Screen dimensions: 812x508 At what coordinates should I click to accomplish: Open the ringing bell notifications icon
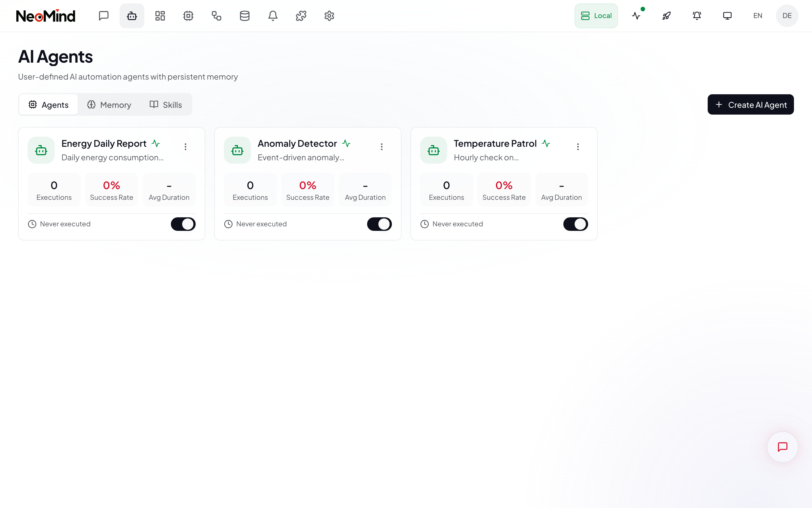(697, 16)
